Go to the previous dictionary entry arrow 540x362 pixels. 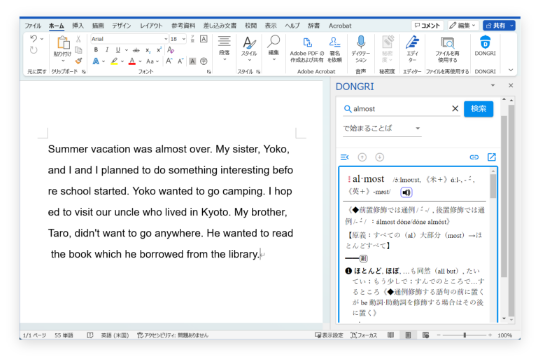(362, 157)
